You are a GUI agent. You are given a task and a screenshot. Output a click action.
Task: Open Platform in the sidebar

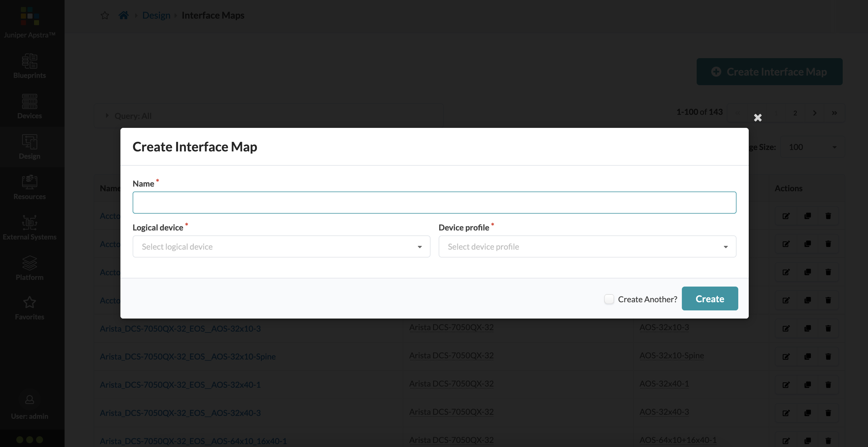(x=30, y=268)
